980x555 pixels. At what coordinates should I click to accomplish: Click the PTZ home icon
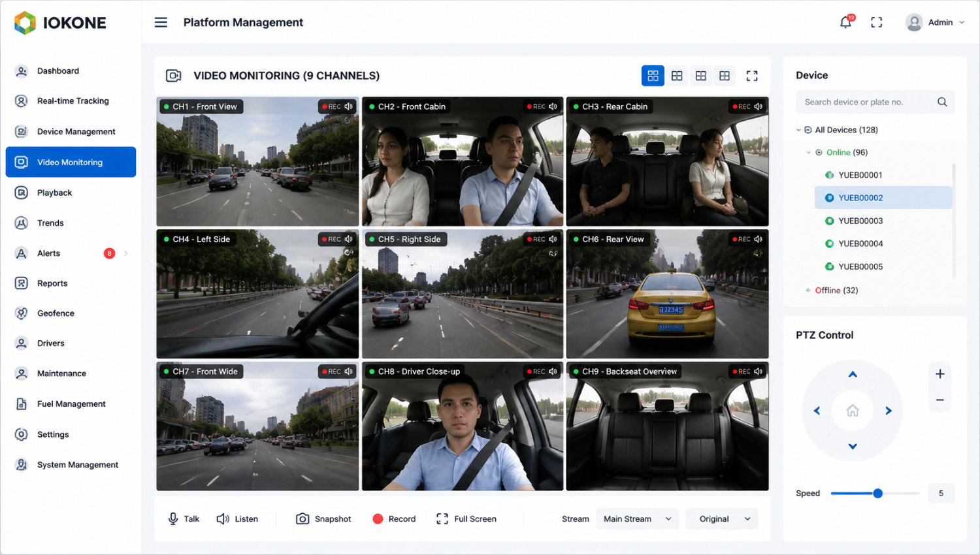point(853,411)
